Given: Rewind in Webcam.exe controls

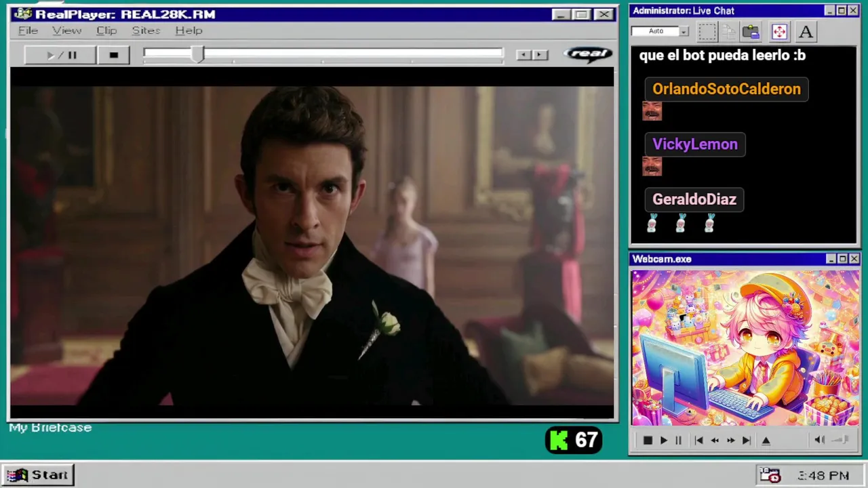Looking at the screenshot, I should (715, 441).
